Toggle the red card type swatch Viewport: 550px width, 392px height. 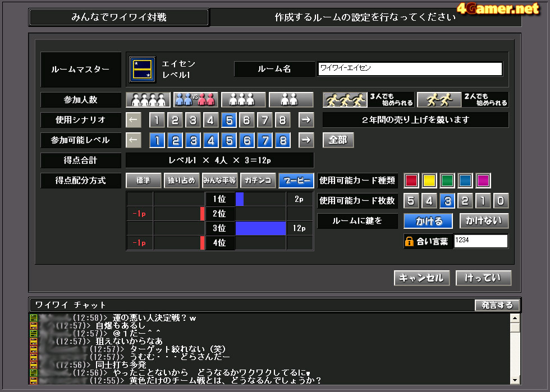point(411,181)
